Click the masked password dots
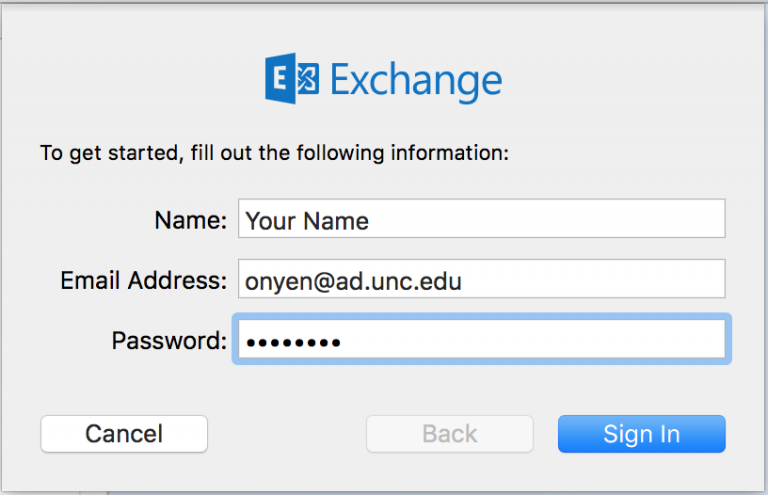The width and height of the screenshot is (768, 495). point(293,342)
